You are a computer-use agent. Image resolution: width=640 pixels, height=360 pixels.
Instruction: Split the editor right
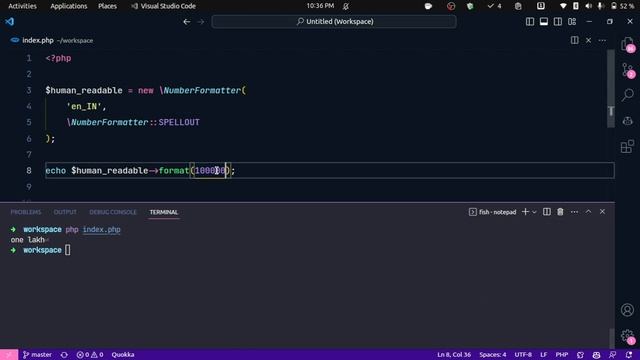click(x=574, y=40)
